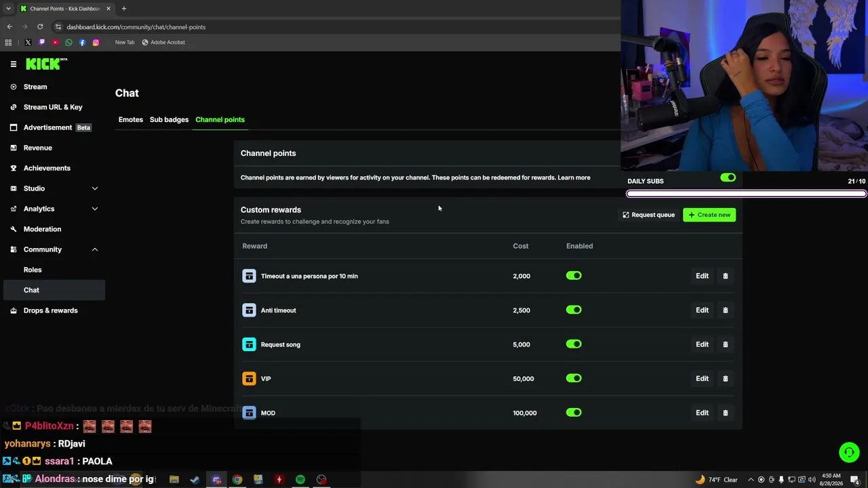
Task: Edit the MOD reward
Action: click(702, 413)
